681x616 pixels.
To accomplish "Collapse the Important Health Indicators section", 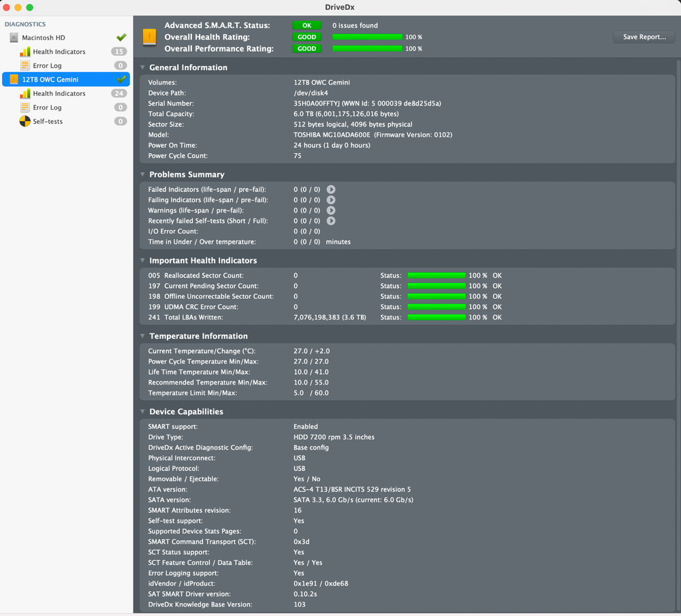I will click(x=142, y=260).
